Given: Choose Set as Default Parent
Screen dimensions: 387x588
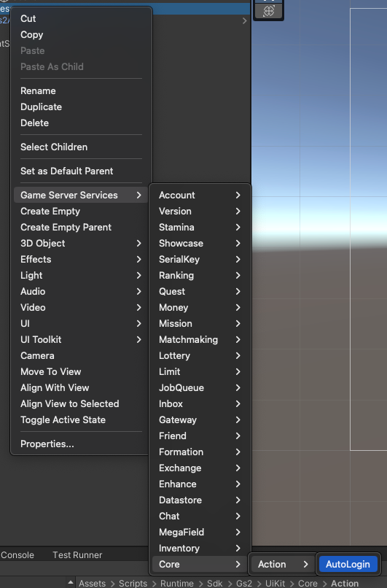Looking at the screenshot, I should pyautogui.click(x=66, y=171).
